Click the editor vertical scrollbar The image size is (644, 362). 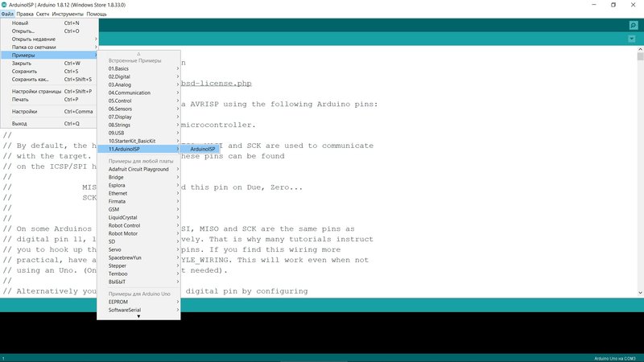(x=639, y=161)
